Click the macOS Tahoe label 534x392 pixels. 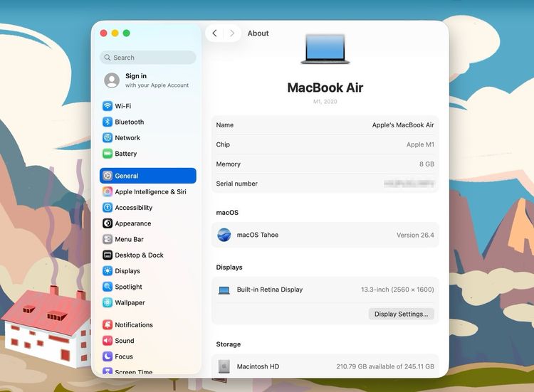coord(258,235)
